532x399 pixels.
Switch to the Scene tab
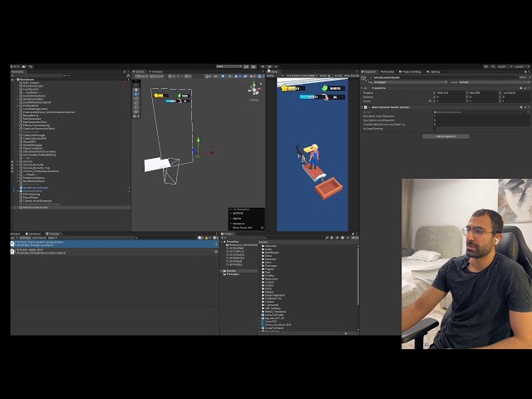click(139, 71)
